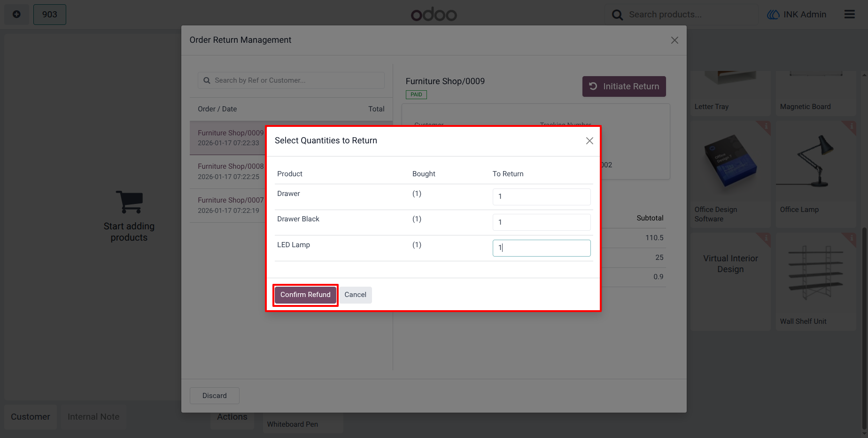
Task: Click the Subtotal value 110.5
Action: [654, 238]
